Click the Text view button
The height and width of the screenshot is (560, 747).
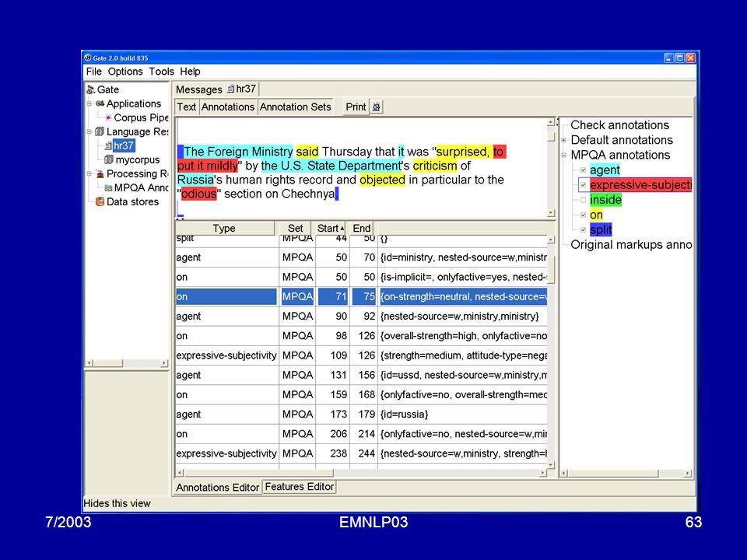click(x=187, y=107)
